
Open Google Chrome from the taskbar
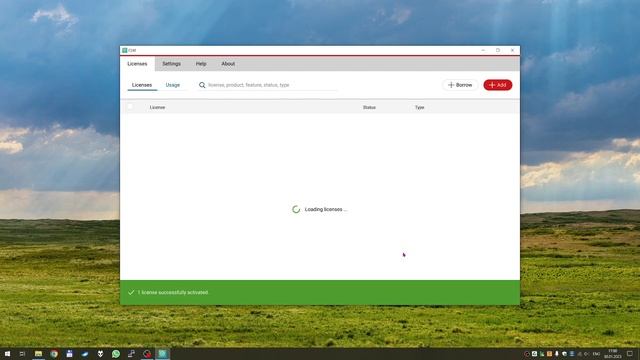click(x=54, y=354)
